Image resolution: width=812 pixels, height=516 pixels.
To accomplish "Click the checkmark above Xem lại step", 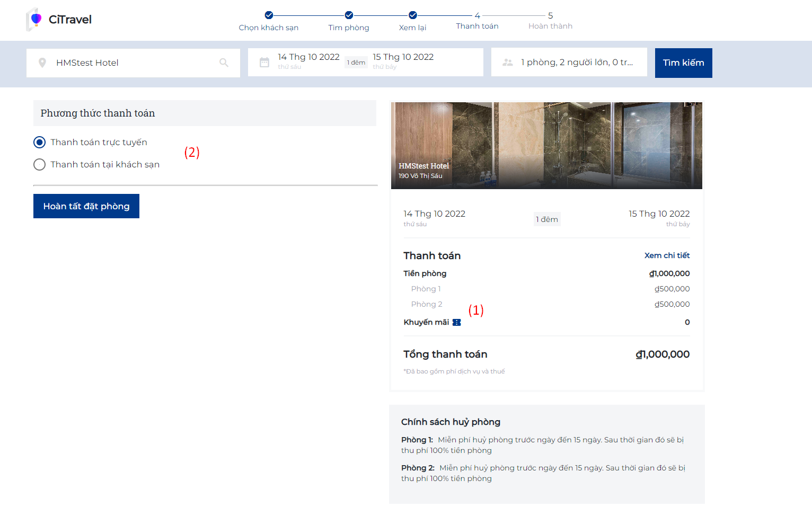I will click(412, 15).
